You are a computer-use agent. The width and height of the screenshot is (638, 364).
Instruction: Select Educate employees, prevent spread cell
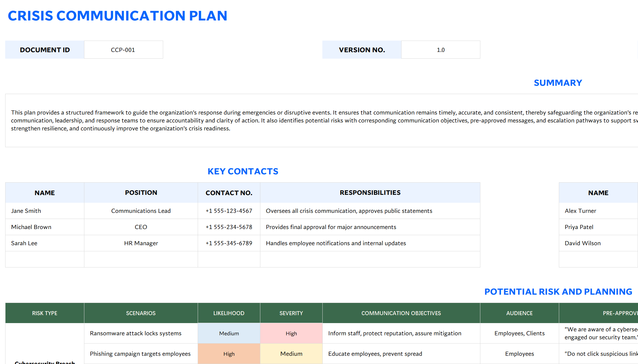pos(401,354)
